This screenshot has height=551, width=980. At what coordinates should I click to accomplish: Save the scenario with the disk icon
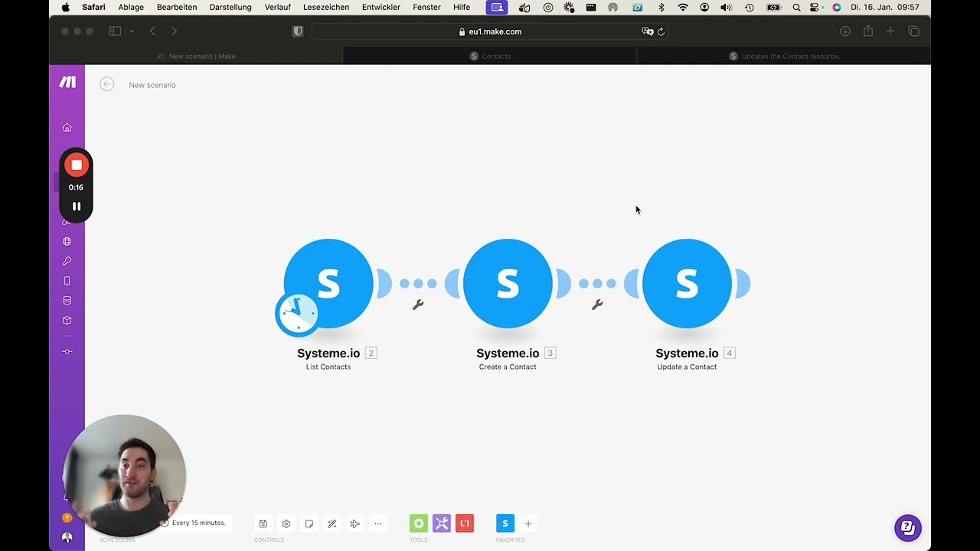[x=263, y=523]
